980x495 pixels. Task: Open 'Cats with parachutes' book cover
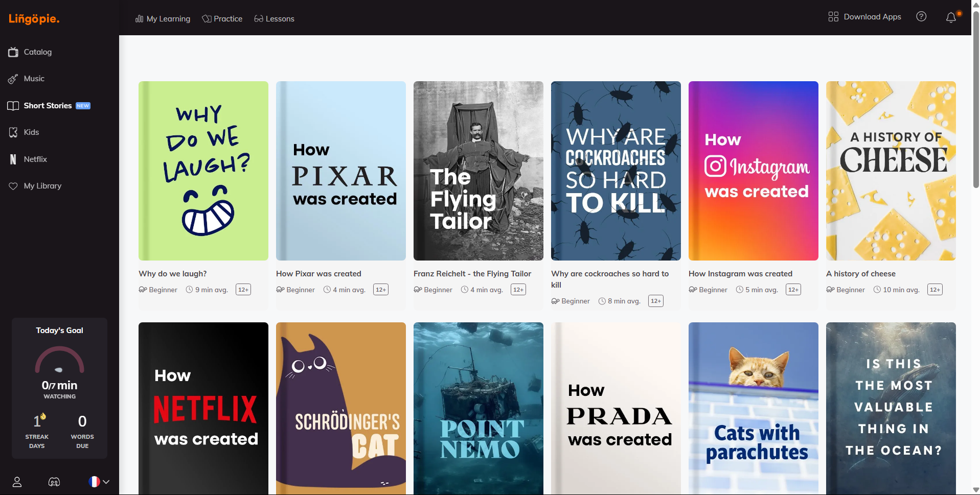click(754, 408)
